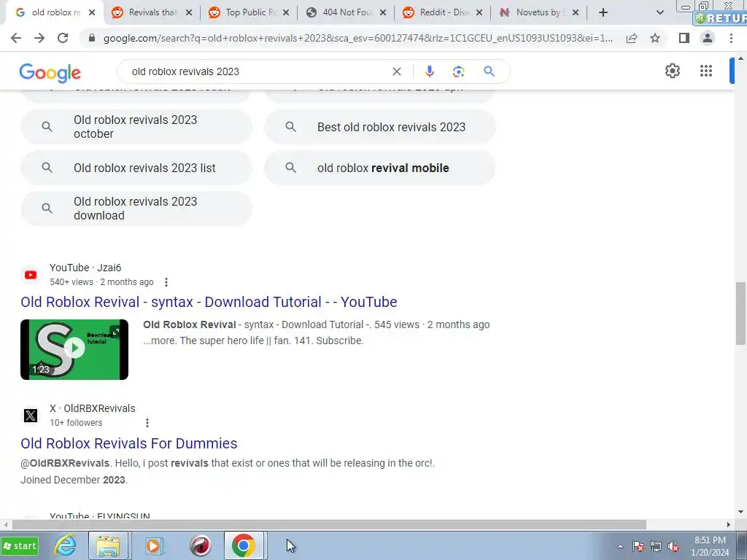Click the Google logo
Screen dimensions: 747x560
pos(50,73)
